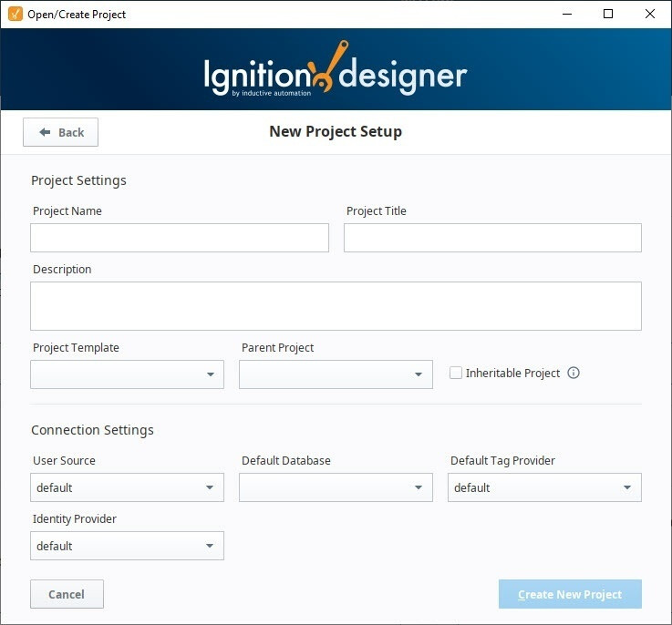Focus the Project Name input field
The image size is (672, 625).
pyautogui.click(x=180, y=238)
